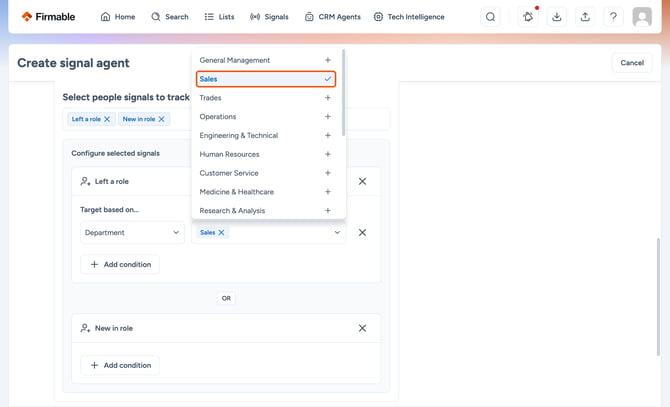Click the upload icon in header
Image resolution: width=670 pixels, height=407 pixels.
(585, 17)
